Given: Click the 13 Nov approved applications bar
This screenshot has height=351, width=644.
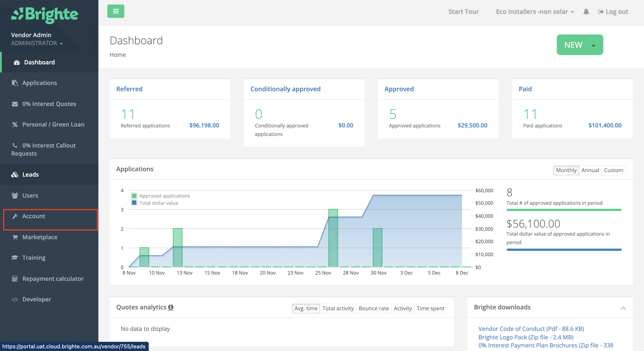Looking at the screenshot, I should (178, 247).
